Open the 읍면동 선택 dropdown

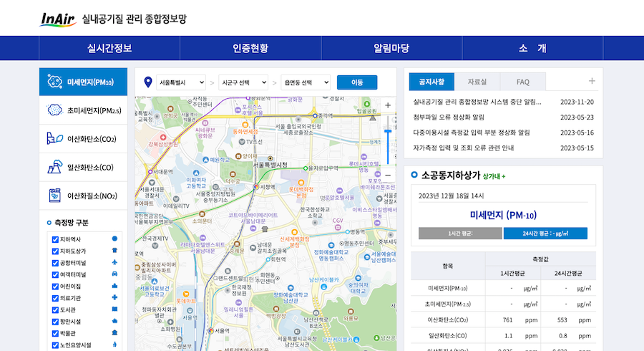pos(306,82)
